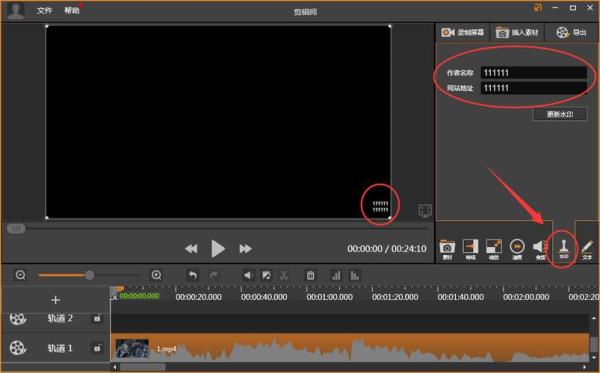Adjust the timeline zoom slider handle
Viewport: 600px width, 373px height.
click(90, 275)
